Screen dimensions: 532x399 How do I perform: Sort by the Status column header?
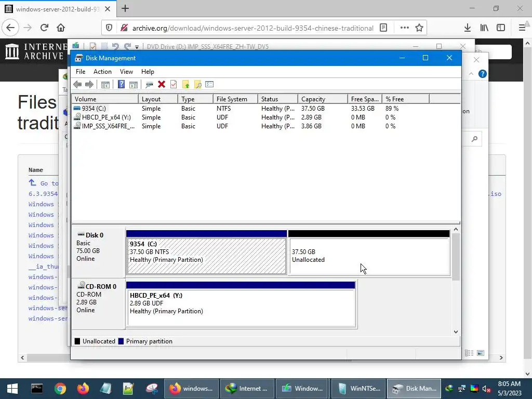[x=278, y=99]
